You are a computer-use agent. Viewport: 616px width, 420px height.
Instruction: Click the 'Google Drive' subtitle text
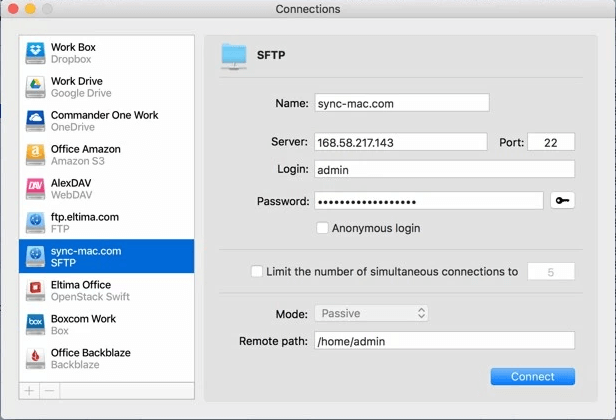pyautogui.click(x=81, y=93)
